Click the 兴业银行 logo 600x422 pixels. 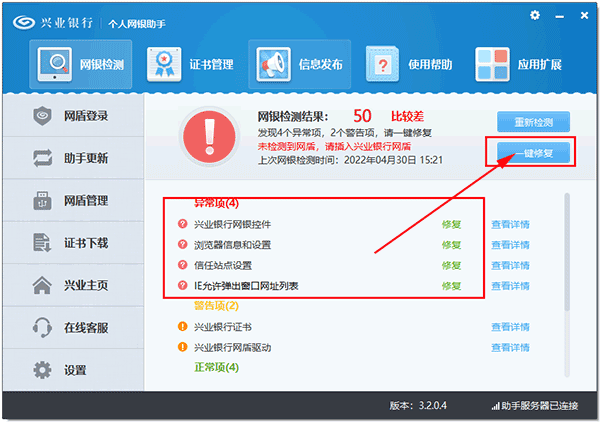24,23
